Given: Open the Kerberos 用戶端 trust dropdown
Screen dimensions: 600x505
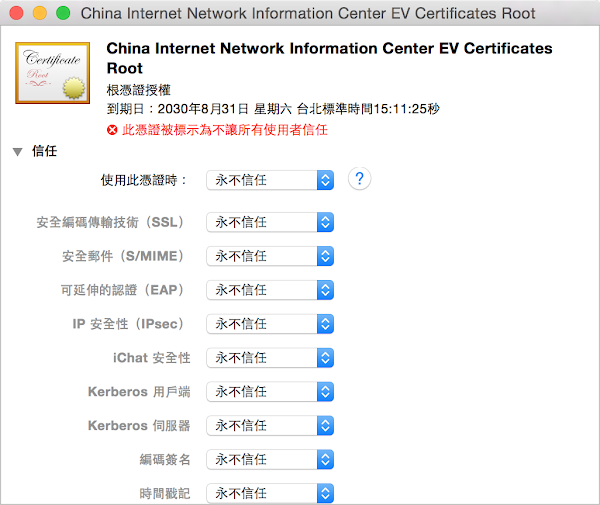Looking at the screenshot, I should click(270, 392).
